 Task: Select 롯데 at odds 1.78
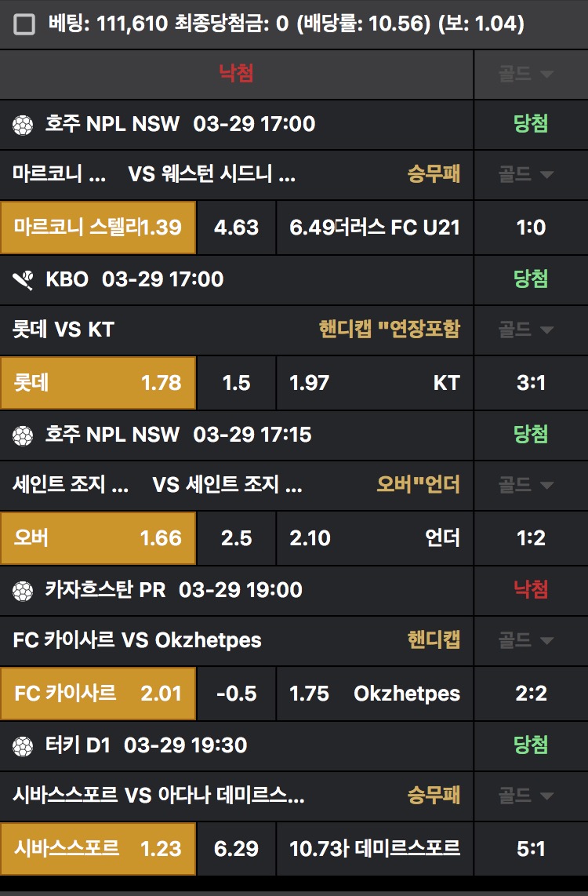click(x=98, y=383)
